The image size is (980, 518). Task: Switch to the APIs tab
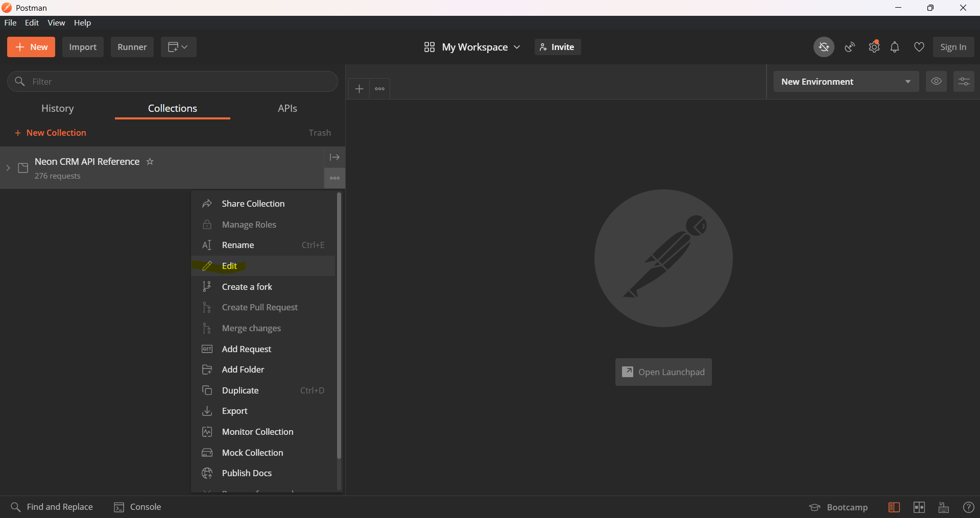(288, 108)
